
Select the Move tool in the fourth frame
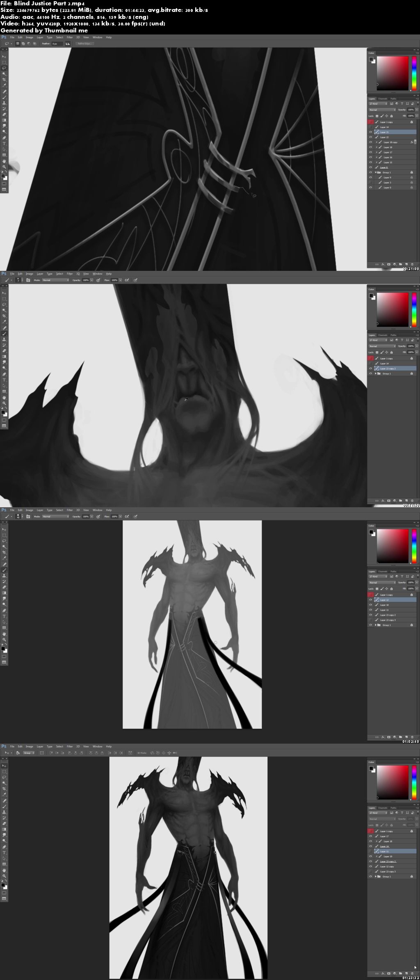pos(5,766)
